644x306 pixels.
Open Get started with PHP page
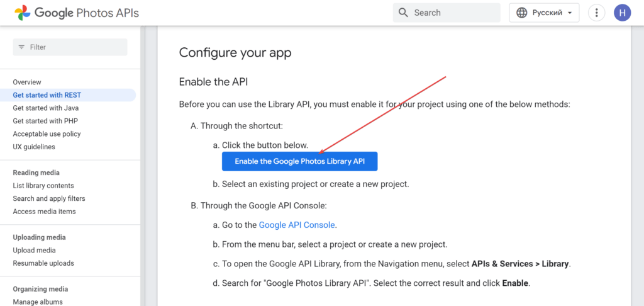pyautogui.click(x=45, y=121)
